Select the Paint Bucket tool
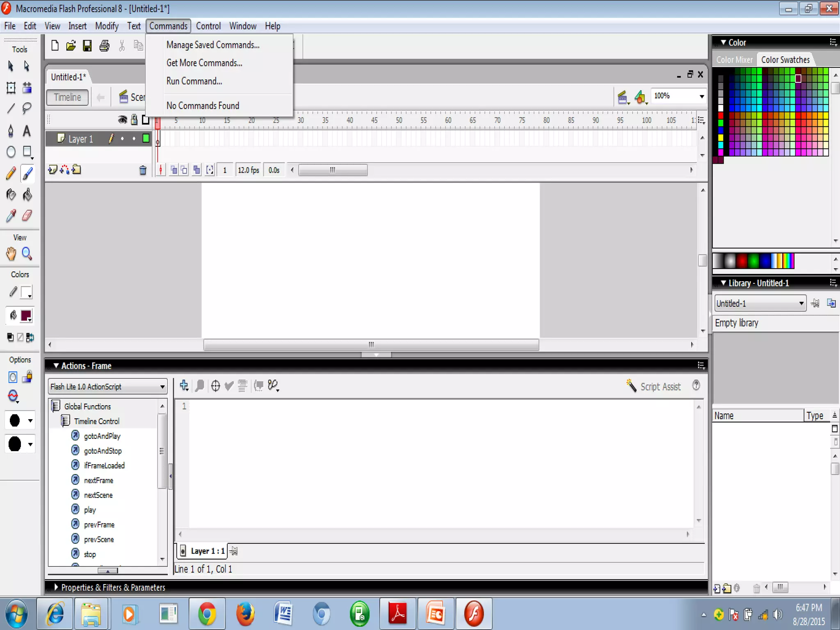Image resolution: width=840 pixels, height=630 pixels. (x=27, y=194)
